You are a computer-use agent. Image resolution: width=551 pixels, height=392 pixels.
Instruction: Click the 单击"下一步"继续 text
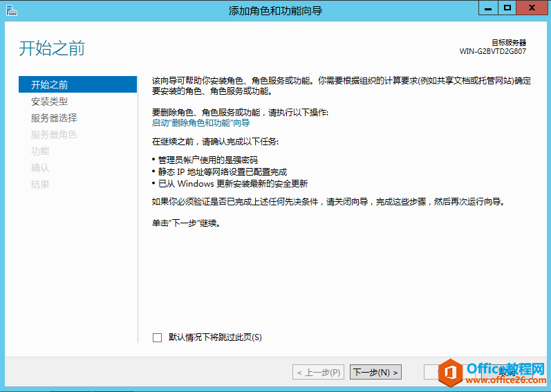(186, 223)
